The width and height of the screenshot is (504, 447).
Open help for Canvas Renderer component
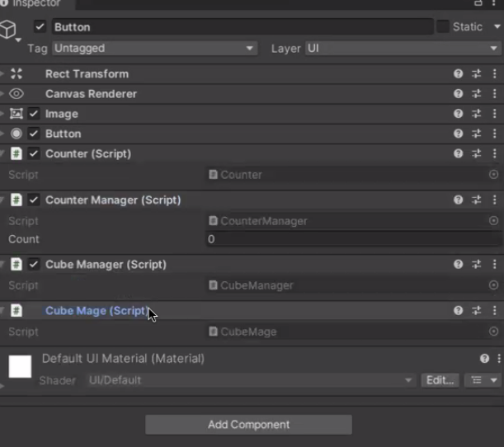pyautogui.click(x=458, y=94)
